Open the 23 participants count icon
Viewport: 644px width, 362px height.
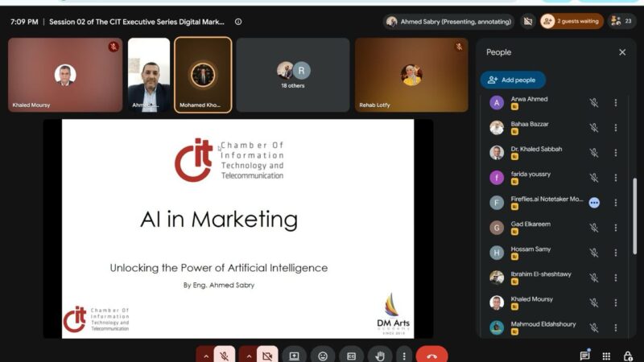pos(621,22)
